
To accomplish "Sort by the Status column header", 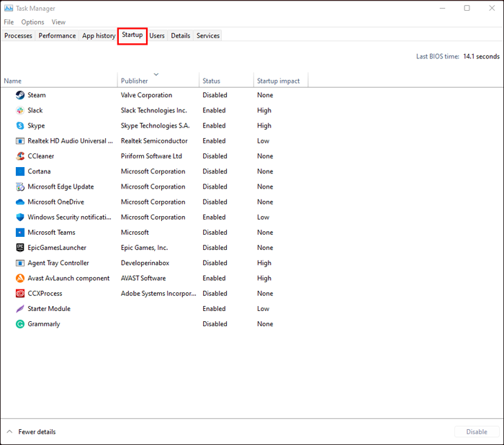I will tap(226, 81).
